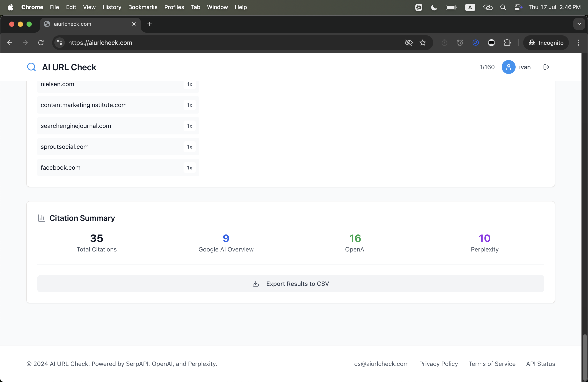The height and width of the screenshot is (382, 588).
Task: Open site information icon in address bar
Action: (x=60, y=43)
